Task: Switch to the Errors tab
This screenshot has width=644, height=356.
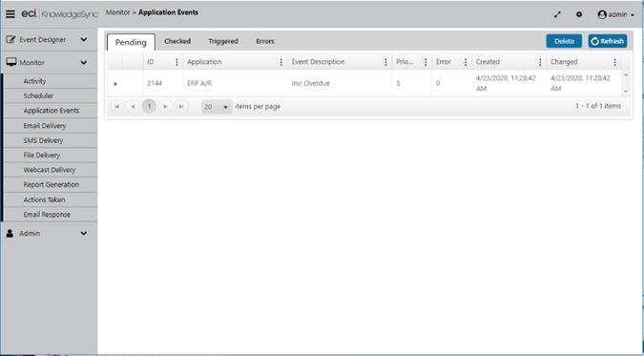Action: [x=265, y=42]
